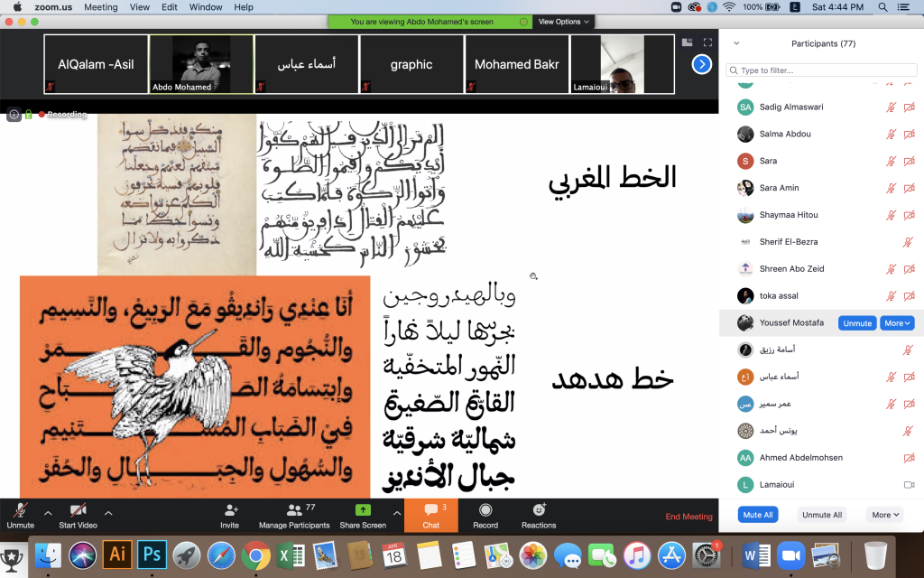Open Google Chrome from the Dock
Image resolution: width=924 pixels, height=578 pixels.
[x=255, y=555]
